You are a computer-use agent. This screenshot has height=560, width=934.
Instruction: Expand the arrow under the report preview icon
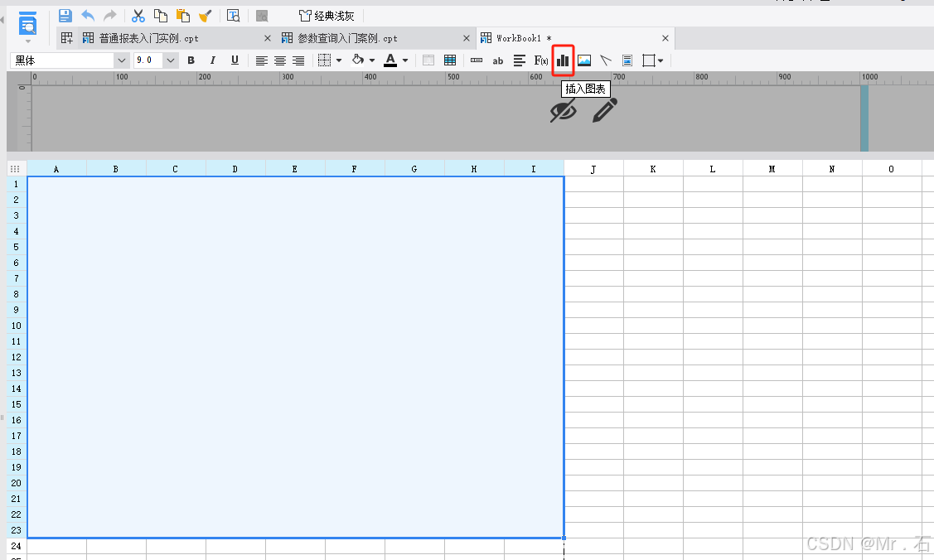pyautogui.click(x=28, y=41)
